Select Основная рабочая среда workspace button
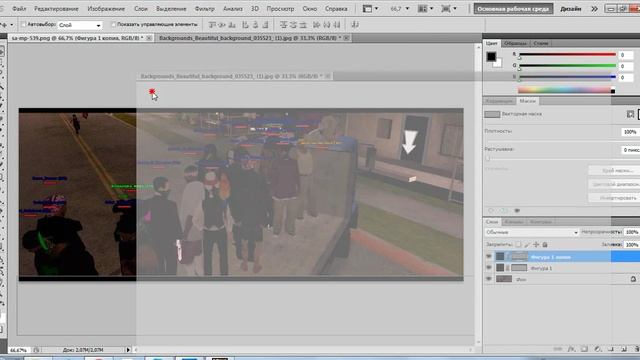640x360 pixels. pos(513,9)
